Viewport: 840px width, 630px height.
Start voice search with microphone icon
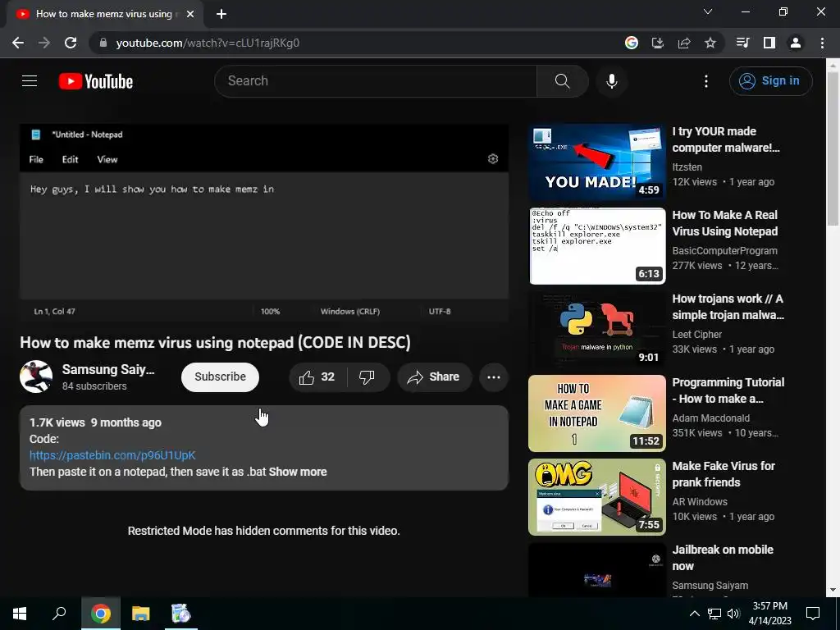(611, 81)
